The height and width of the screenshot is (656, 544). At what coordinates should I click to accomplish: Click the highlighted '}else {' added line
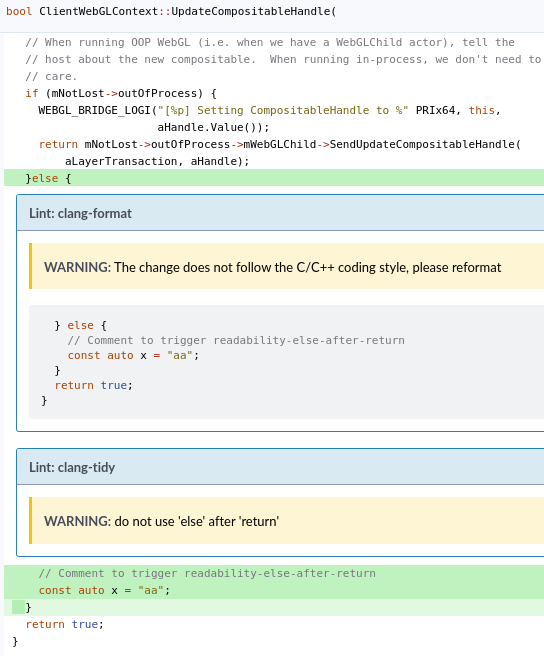point(274,178)
